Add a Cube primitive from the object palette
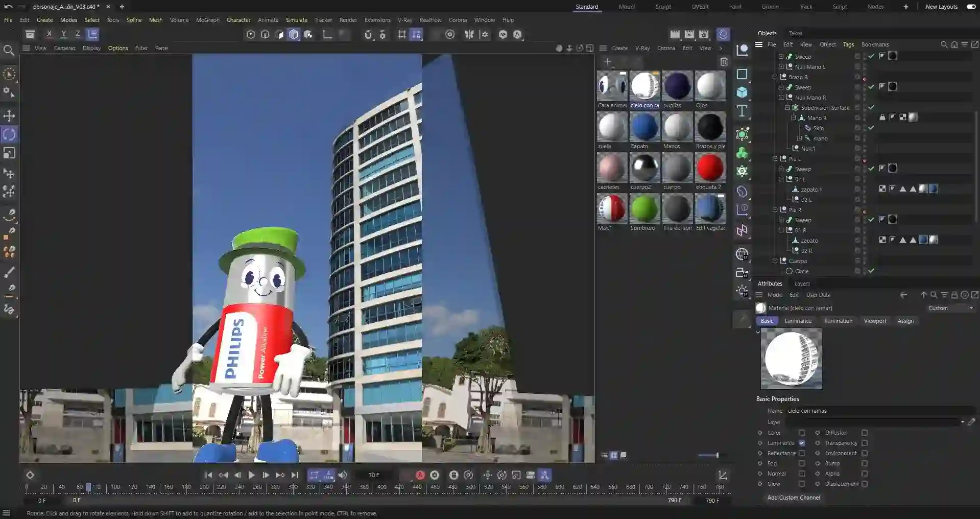980x519 pixels. click(x=742, y=92)
